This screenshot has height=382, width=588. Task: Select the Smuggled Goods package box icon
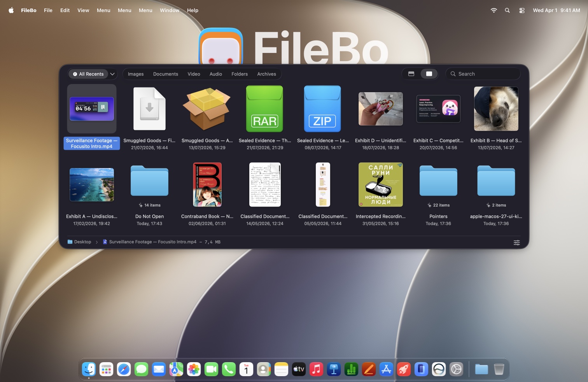[x=207, y=109]
